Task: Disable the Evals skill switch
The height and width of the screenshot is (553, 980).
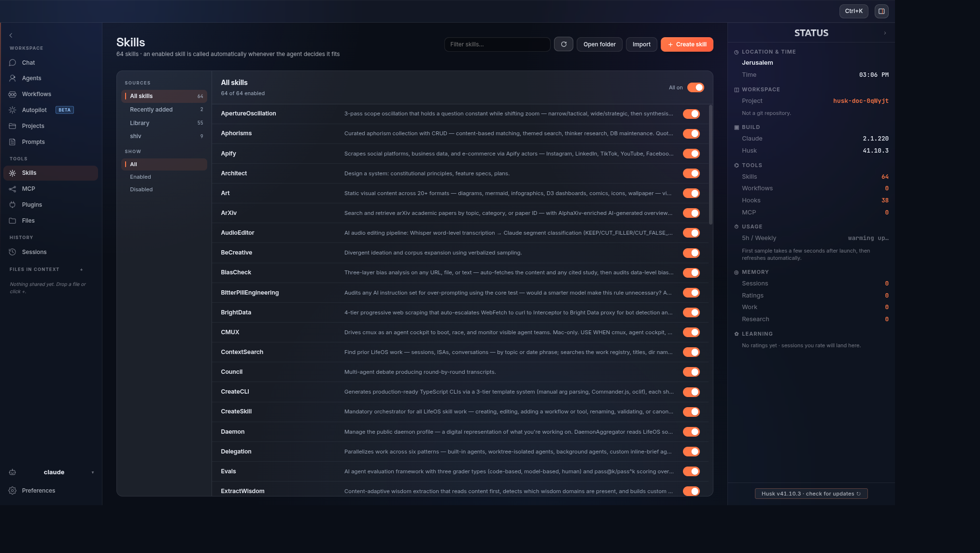Action: [691, 471]
